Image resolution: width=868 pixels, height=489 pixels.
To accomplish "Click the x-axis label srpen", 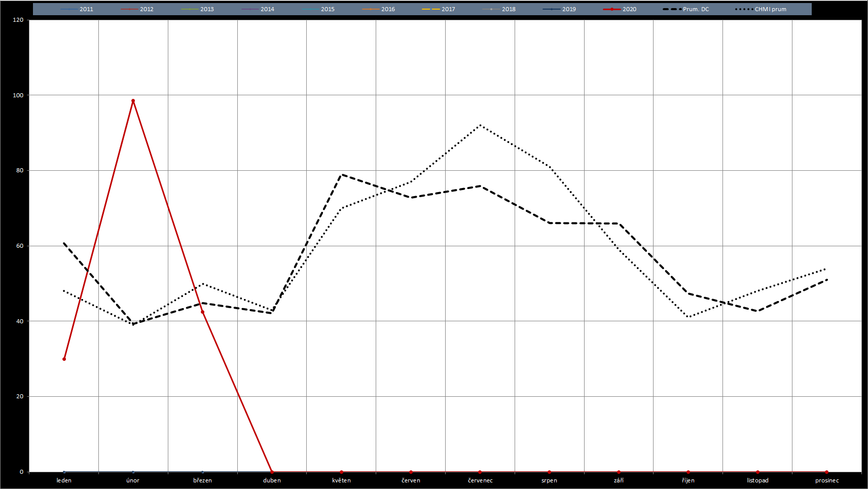I will (x=549, y=480).
